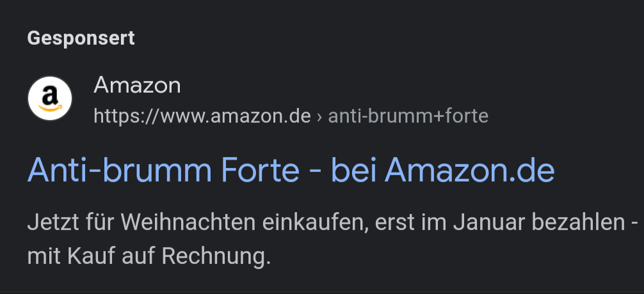The height and width of the screenshot is (294, 644).
Task: Click the orange smile arrow in the Amazon logo
Action: pos(50,108)
